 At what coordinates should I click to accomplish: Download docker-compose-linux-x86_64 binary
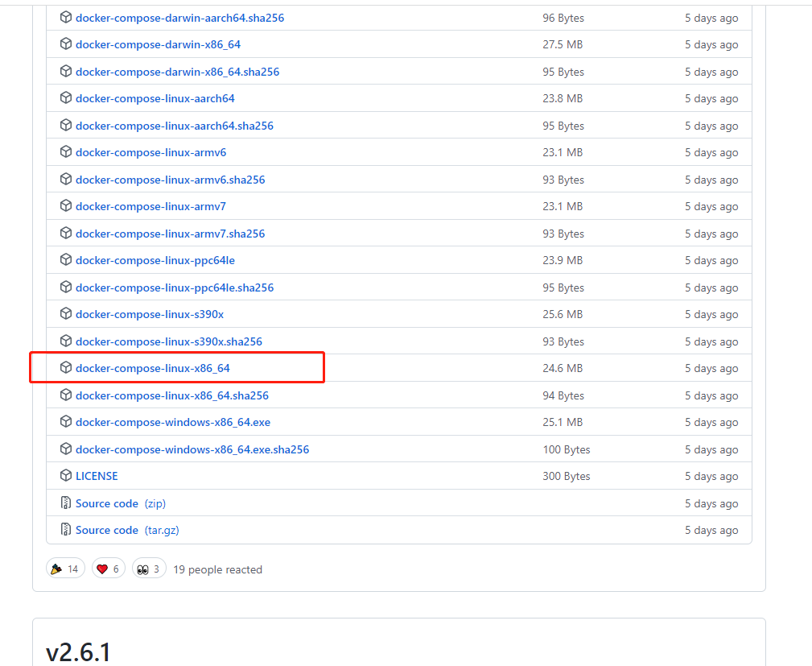[153, 368]
